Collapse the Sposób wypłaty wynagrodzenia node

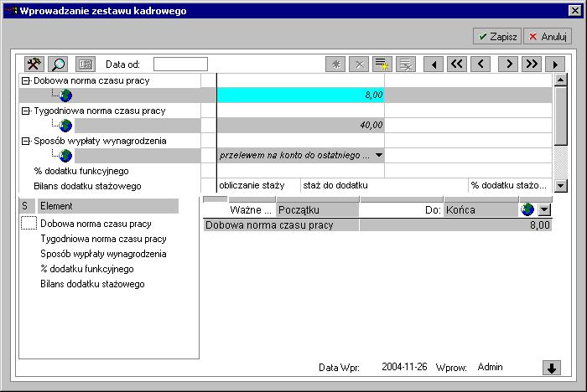(25, 141)
